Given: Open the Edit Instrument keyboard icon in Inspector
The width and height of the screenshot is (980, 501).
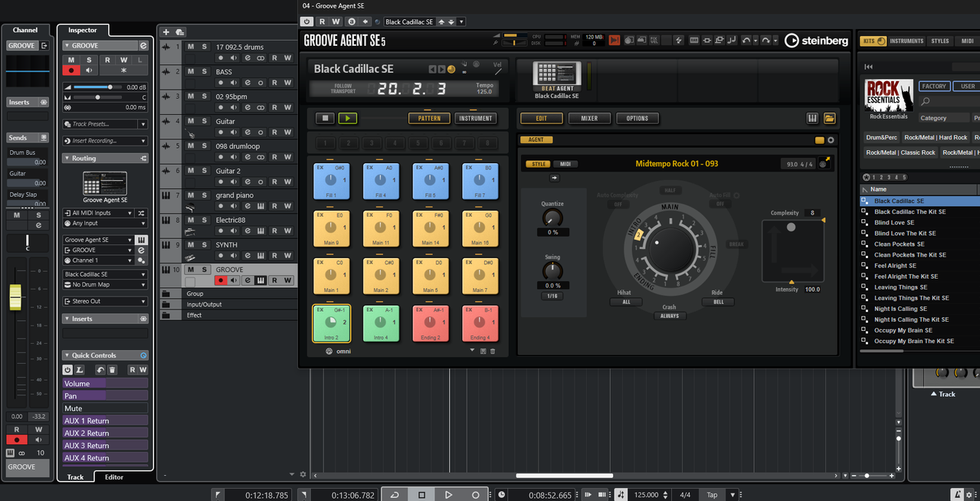Looking at the screenshot, I should (141, 240).
